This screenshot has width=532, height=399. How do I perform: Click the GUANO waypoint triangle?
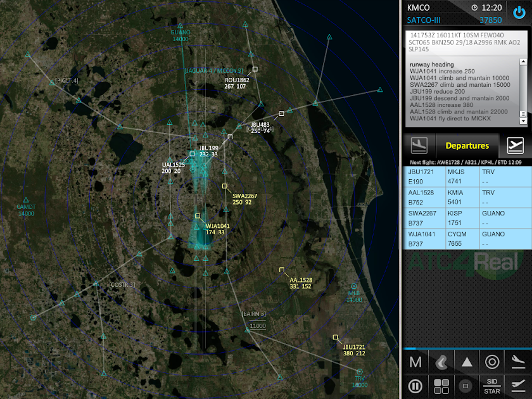tap(180, 25)
